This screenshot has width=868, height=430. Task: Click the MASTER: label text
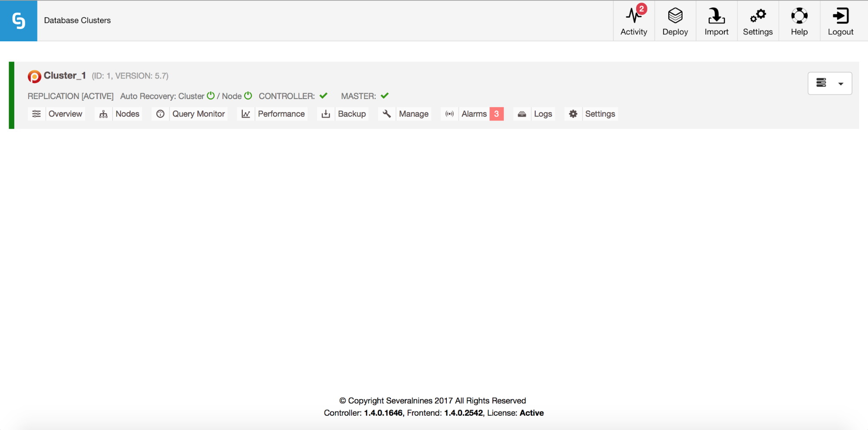coord(358,96)
